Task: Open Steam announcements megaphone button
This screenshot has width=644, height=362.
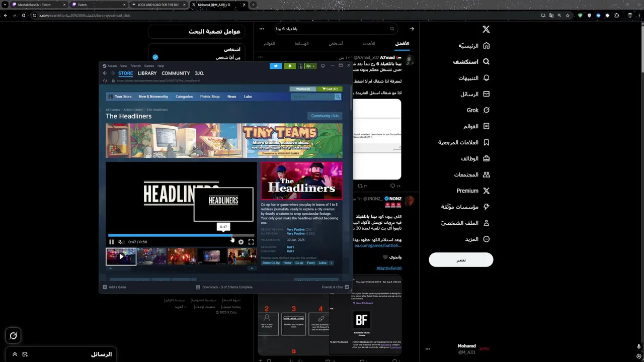Action: (276, 66)
